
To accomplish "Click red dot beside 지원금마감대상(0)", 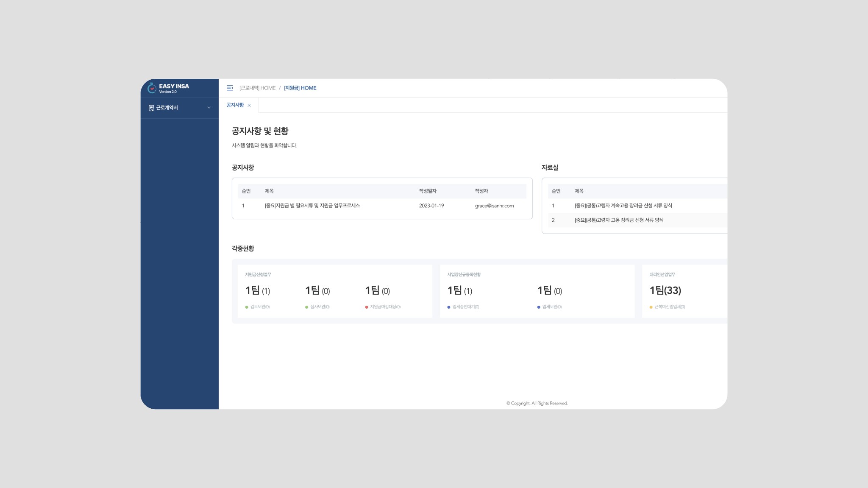I will point(367,307).
